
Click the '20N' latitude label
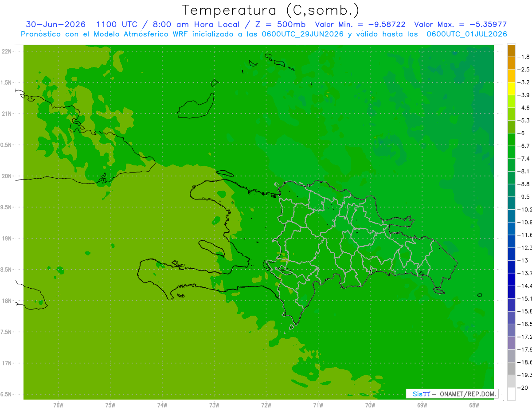point(7,176)
